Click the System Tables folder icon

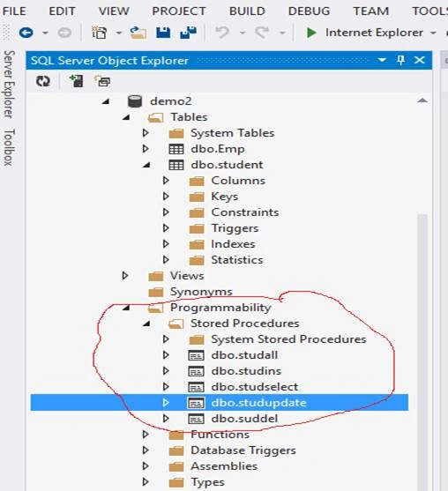pos(176,134)
